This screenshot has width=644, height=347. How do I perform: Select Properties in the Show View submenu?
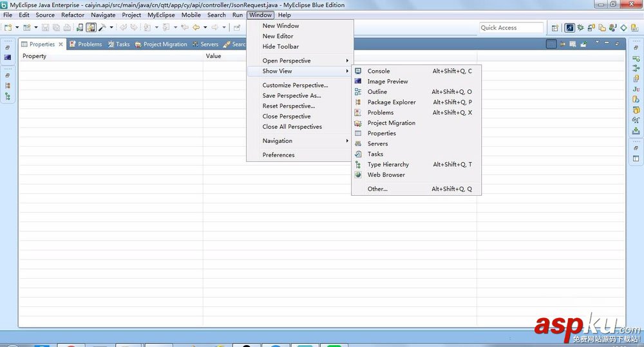[x=415, y=133]
